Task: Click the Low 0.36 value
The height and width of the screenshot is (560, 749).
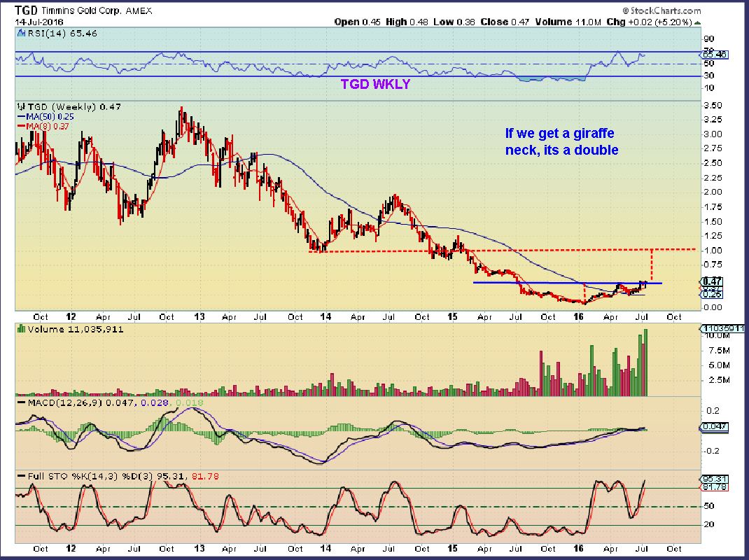Action: pyautogui.click(x=454, y=22)
